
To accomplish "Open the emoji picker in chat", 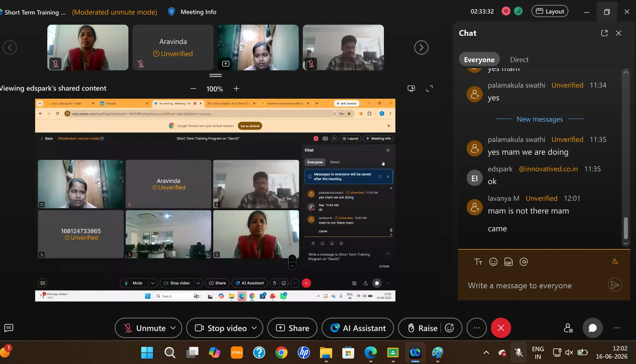I will tap(493, 262).
